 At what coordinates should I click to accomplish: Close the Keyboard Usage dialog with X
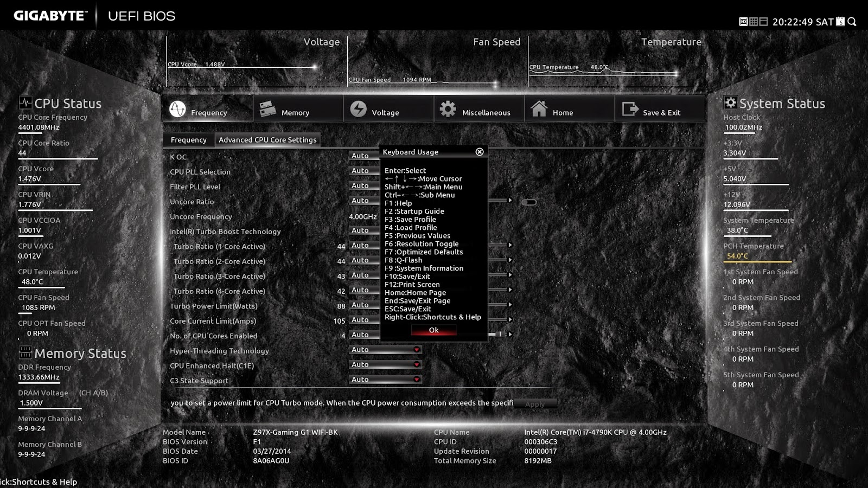480,152
